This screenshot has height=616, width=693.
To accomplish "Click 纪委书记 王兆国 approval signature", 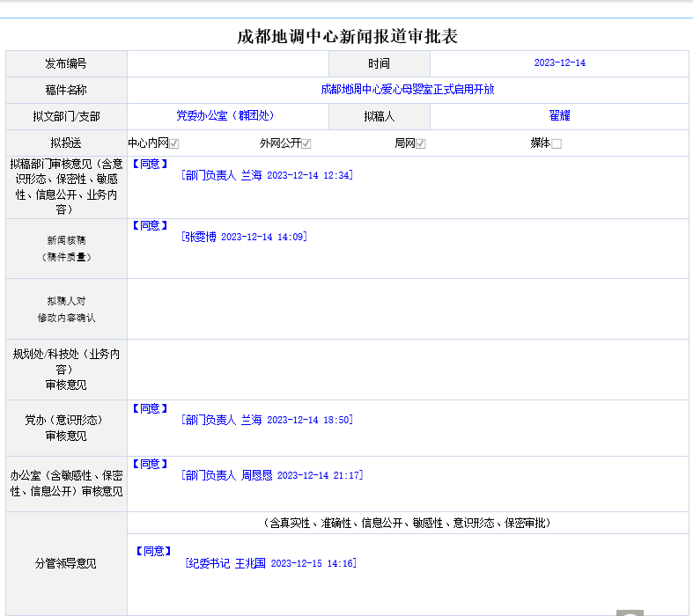I will coord(269,563).
